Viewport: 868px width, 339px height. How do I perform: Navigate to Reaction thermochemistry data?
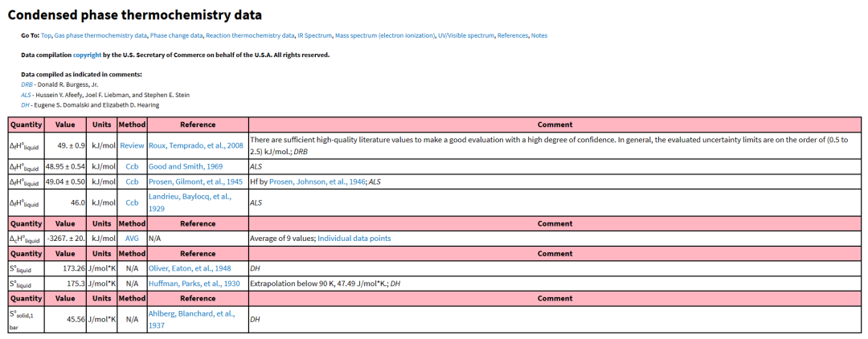(x=250, y=36)
